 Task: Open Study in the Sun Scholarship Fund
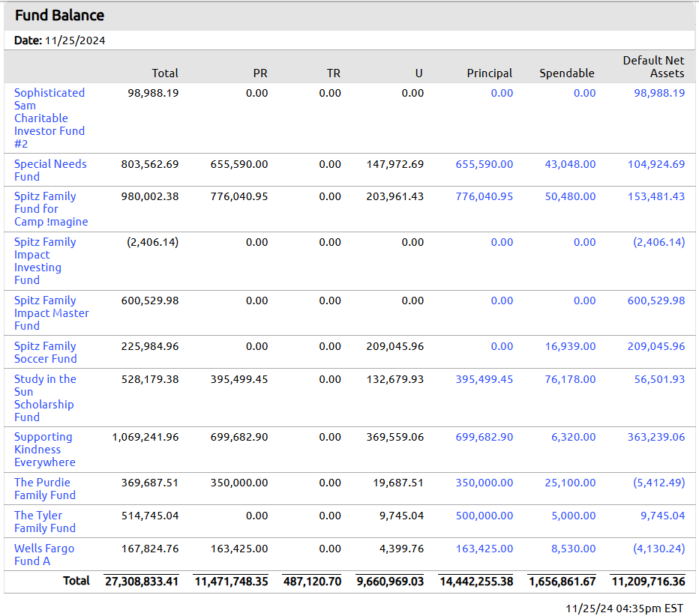[45, 398]
